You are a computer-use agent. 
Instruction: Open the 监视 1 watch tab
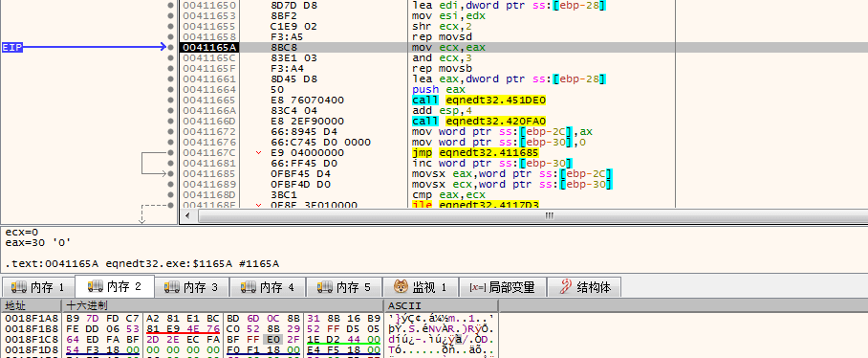pos(421,287)
